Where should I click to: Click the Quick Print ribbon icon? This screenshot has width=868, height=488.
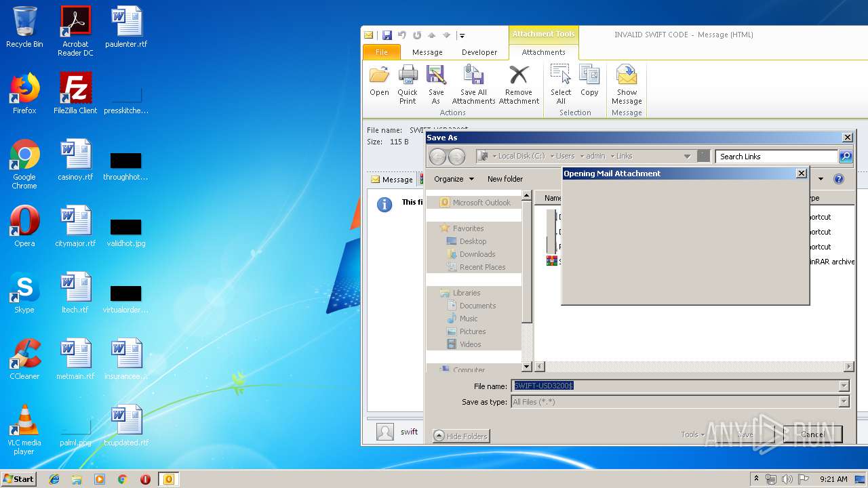(408, 85)
